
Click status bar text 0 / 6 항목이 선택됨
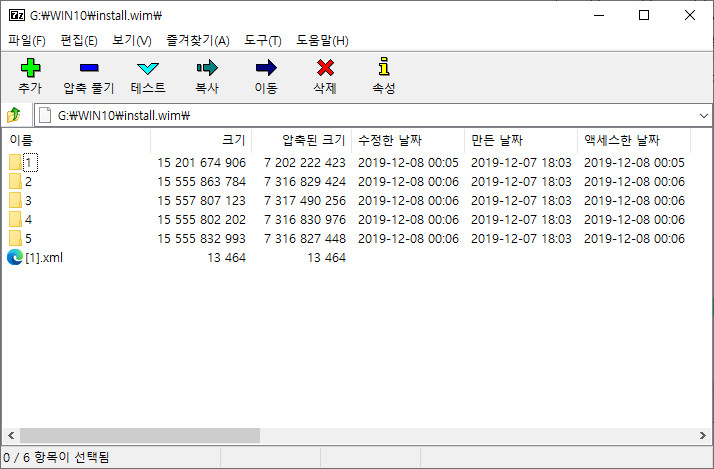pos(56,457)
